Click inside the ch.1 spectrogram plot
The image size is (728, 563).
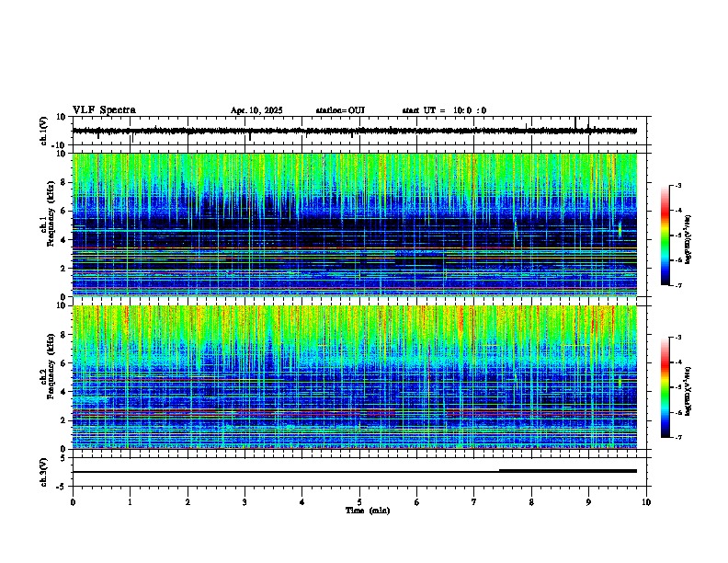coord(355,224)
